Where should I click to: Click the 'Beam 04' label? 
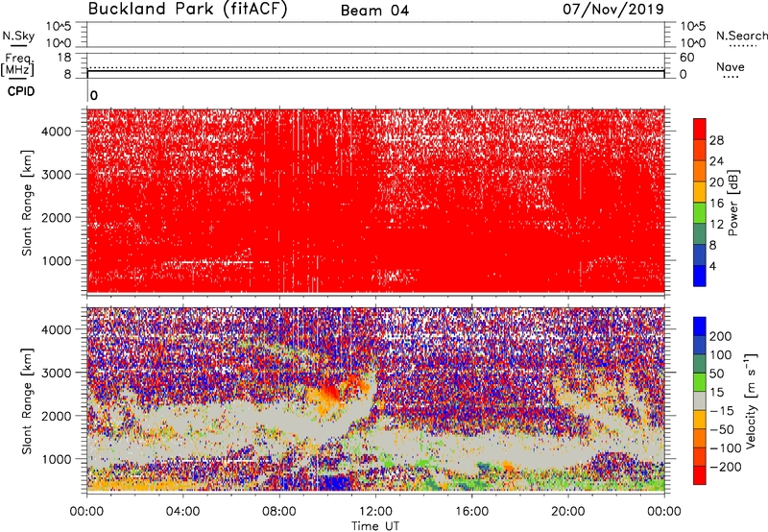point(374,11)
